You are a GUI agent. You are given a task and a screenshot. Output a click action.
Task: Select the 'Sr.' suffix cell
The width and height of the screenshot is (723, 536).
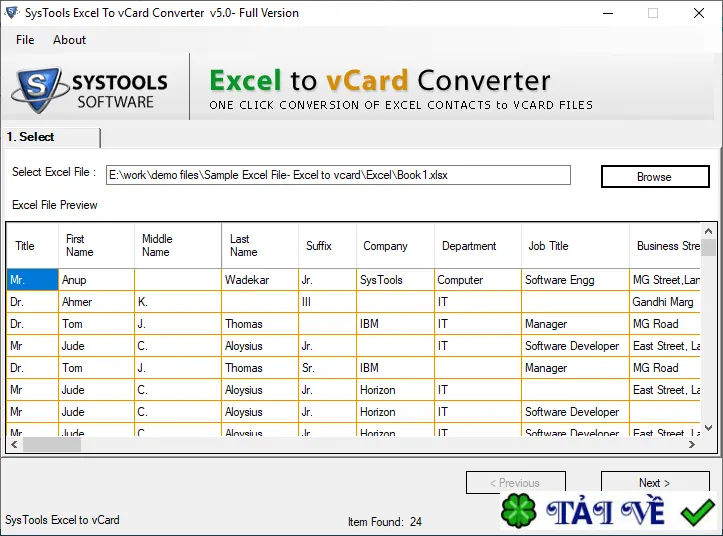(327, 368)
